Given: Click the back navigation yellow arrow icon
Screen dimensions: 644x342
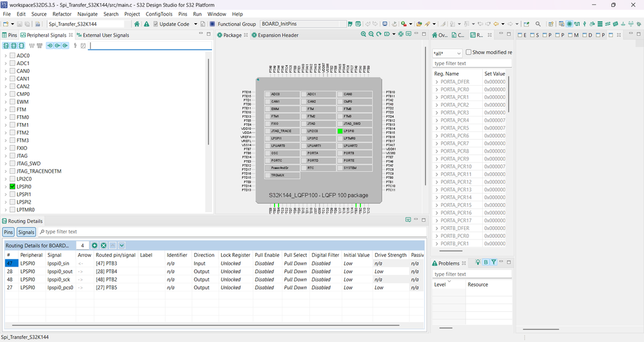Looking at the screenshot, I should pyautogui.click(x=496, y=24).
